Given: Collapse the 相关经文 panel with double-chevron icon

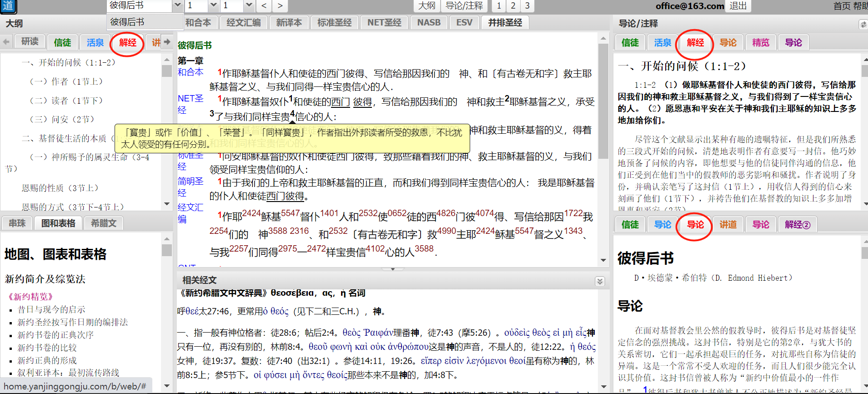Looking at the screenshot, I should tap(600, 281).
